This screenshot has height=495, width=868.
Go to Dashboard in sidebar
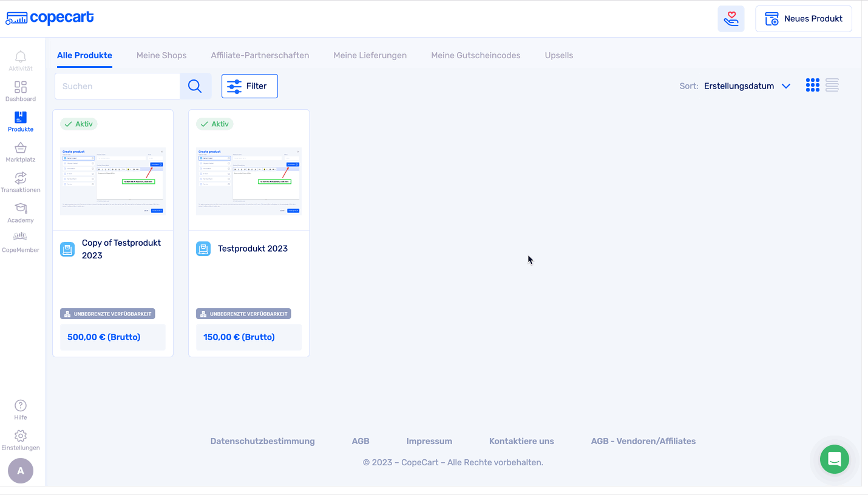pos(21,88)
